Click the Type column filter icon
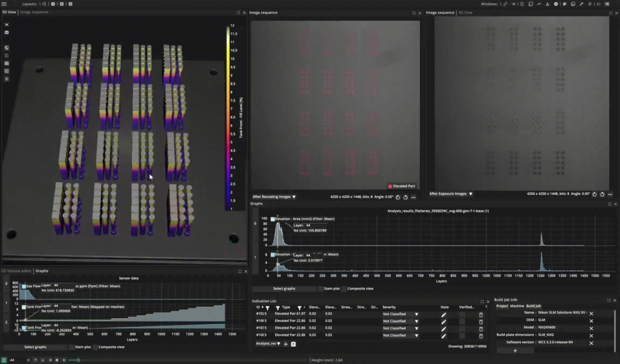This screenshot has height=364, width=620. (278, 308)
